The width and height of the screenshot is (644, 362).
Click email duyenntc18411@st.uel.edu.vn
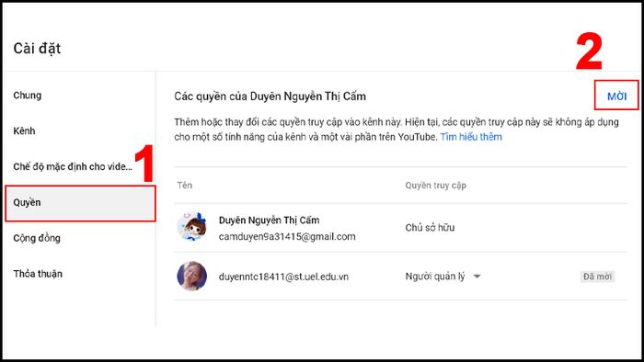283,277
